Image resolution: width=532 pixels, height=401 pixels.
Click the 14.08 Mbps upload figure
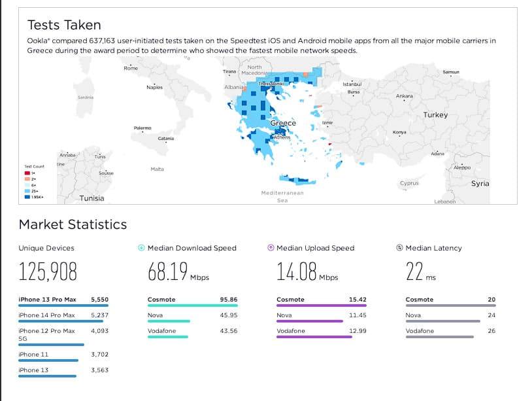pos(307,271)
